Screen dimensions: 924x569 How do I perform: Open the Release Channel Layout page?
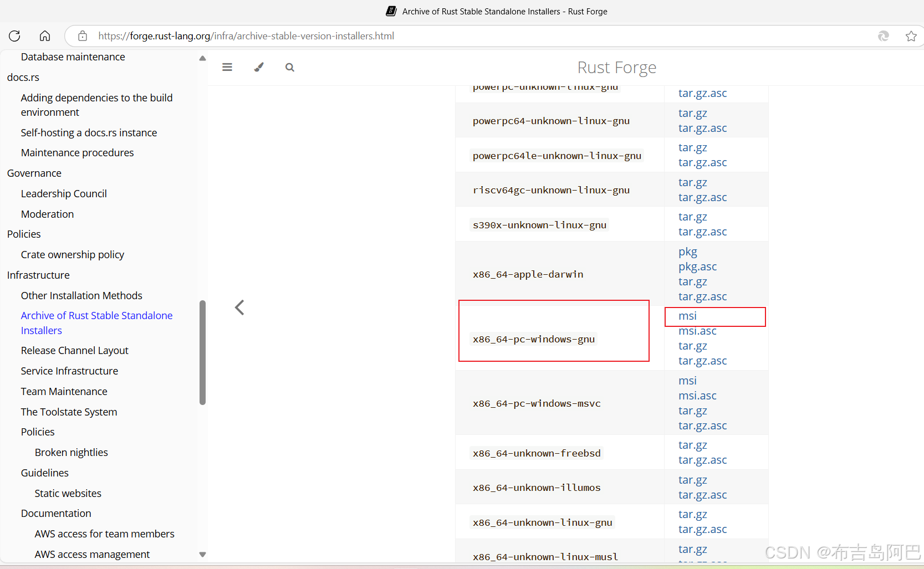click(74, 350)
